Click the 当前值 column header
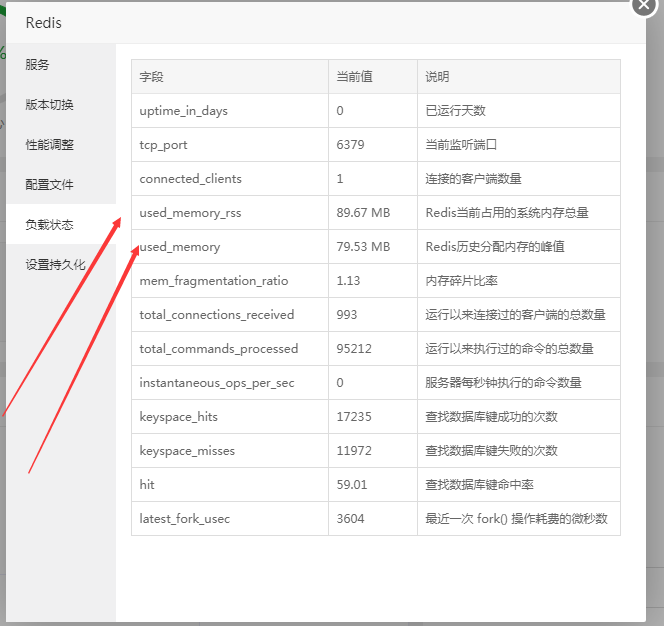 point(355,77)
